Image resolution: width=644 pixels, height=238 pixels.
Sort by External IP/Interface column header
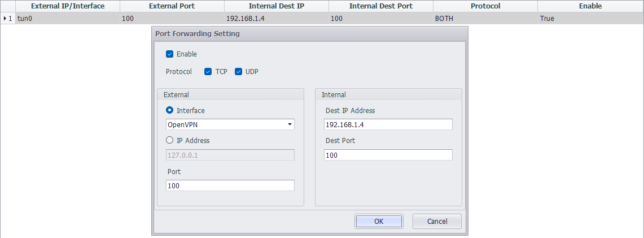[x=68, y=6]
